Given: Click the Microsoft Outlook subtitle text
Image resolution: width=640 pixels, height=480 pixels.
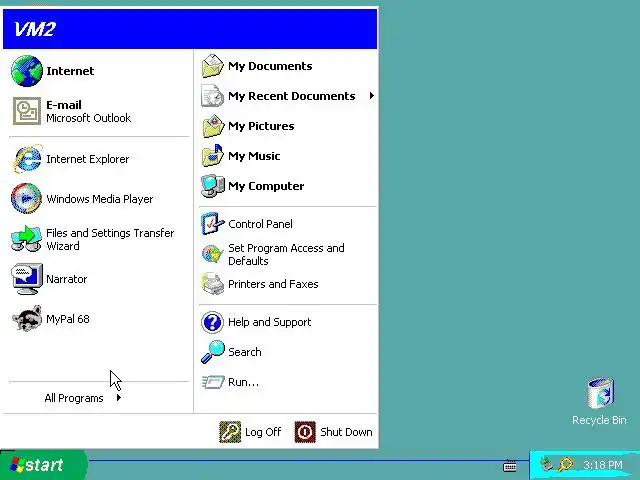Looking at the screenshot, I should click(89, 118).
